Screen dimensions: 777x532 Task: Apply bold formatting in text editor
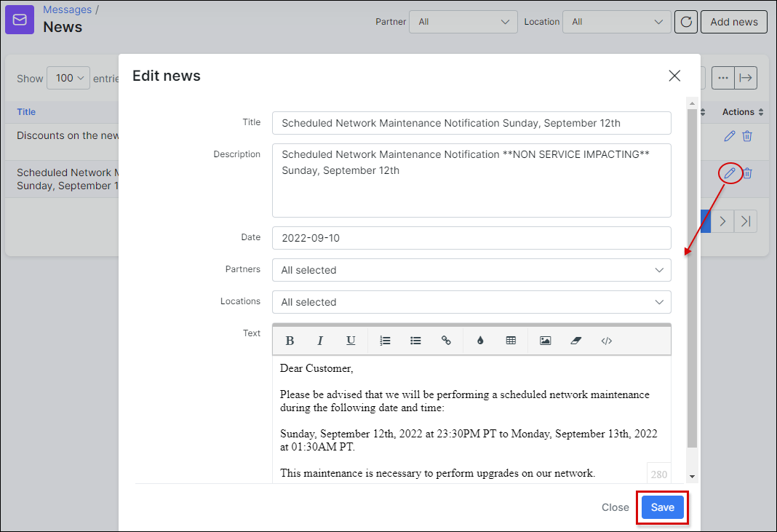(x=290, y=341)
